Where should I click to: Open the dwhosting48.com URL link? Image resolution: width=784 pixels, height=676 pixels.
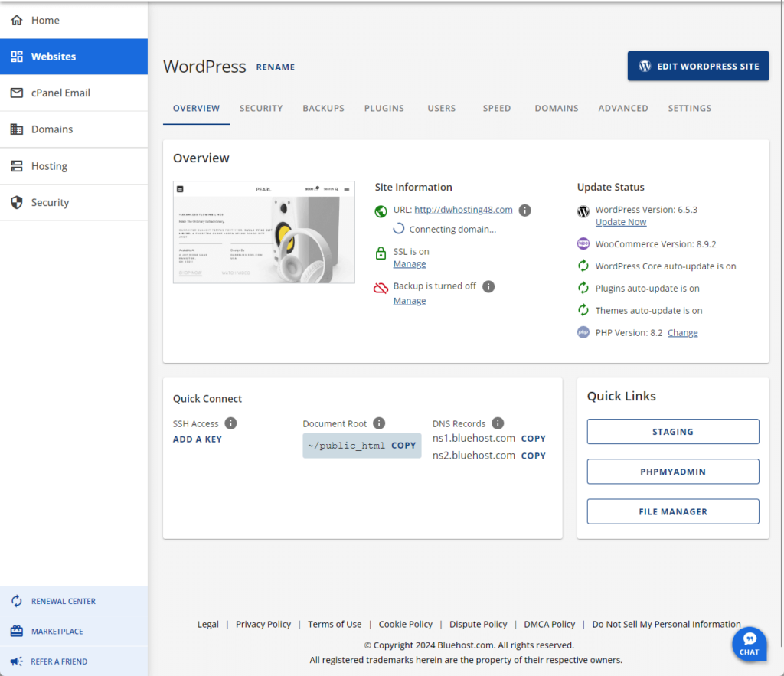point(463,210)
